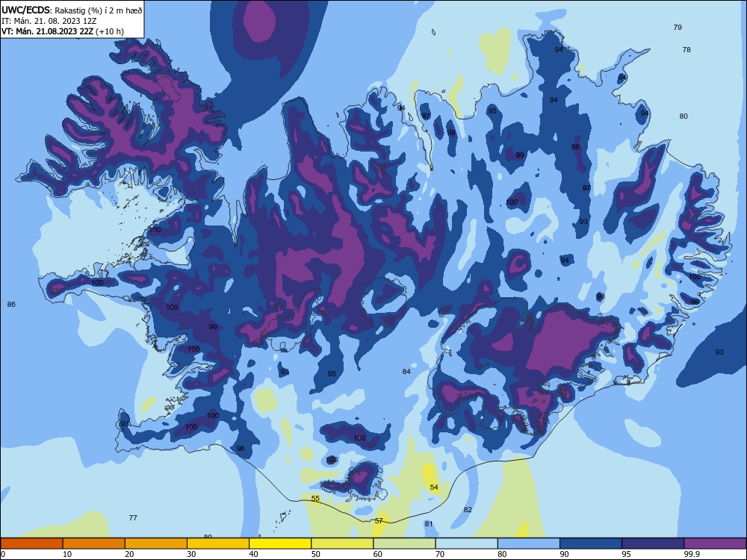The height and width of the screenshot is (560, 747).
Task: Select the 'IT: Mán. 21. 08. 2023 12Z' line
Action: tap(49, 21)
